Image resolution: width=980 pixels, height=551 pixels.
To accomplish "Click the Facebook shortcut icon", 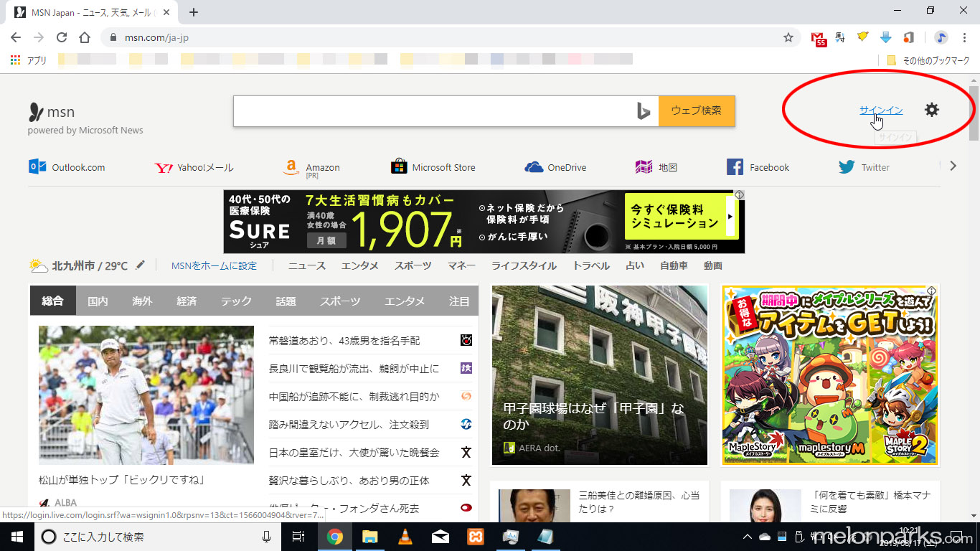I will coord(735,167).
